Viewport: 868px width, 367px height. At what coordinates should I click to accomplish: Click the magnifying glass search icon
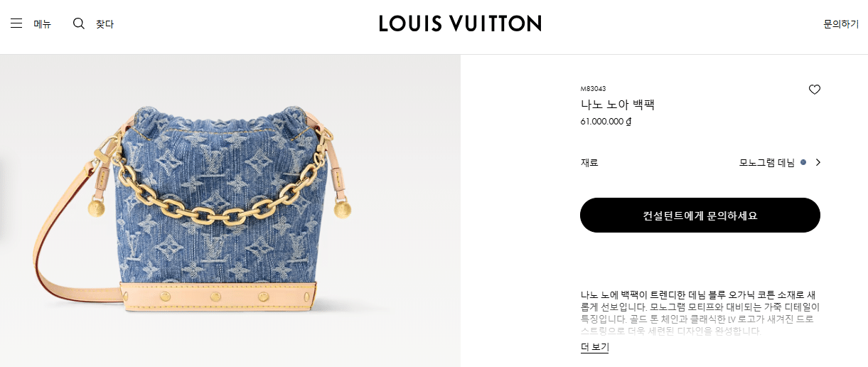click(79, 23)
